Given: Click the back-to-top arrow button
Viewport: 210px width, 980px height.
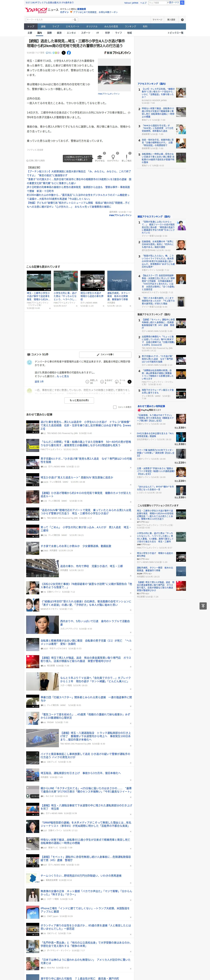Looking at the screenshot, I should pyautogui.click(x=203, y=606).
